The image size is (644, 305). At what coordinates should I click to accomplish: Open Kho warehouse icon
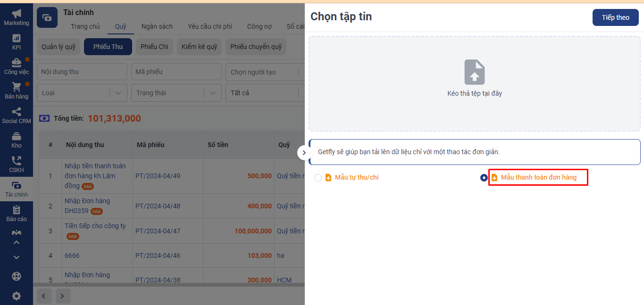pyautogui.click(x=17, y=137)
